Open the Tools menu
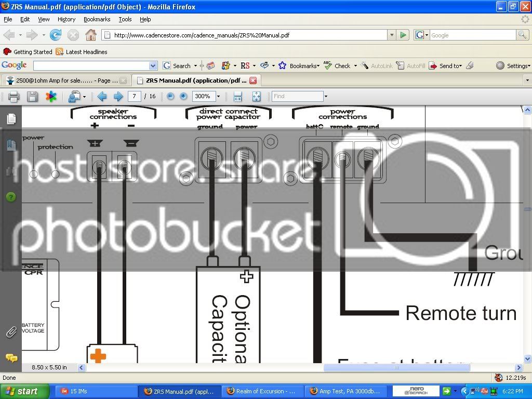Viewport: 532px width, 399px height. (x=125, y=19)
